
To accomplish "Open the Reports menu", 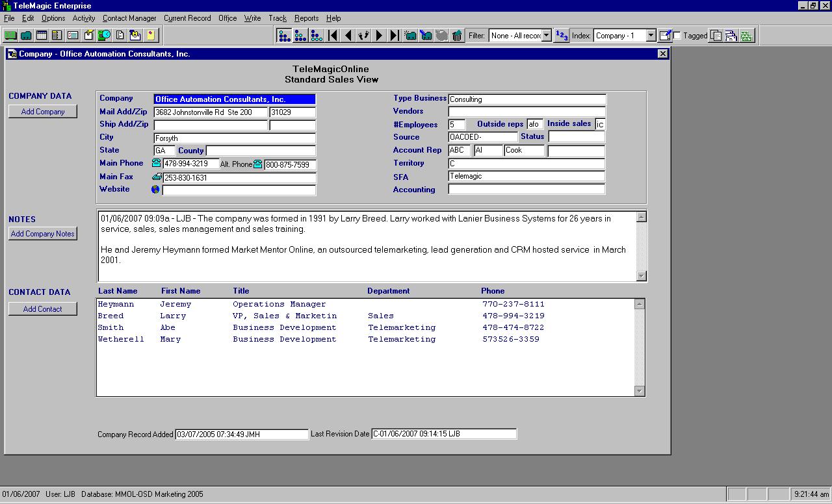I will coord(306,18).
